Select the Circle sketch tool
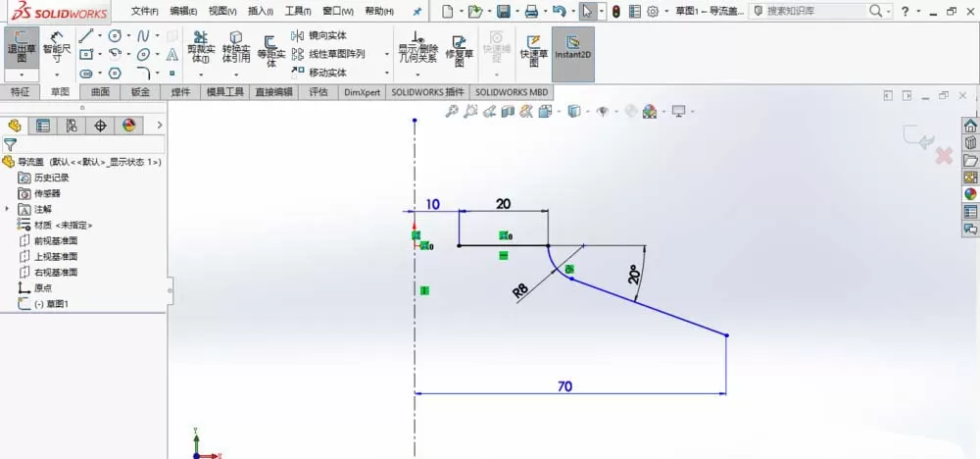This screenshot has height=459, width=980. click(115, 35)
